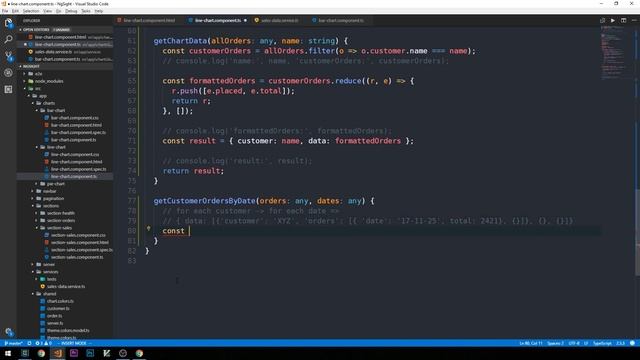Click the purple app icon in taskbar
This screenshot has height=360, width=640.
pyautogui.click(x=74, y=353)
